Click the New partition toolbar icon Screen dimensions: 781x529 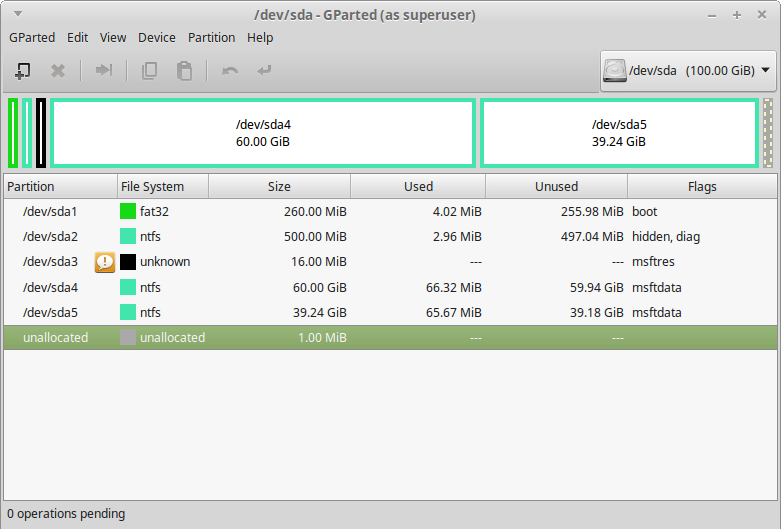click(22, 71)
